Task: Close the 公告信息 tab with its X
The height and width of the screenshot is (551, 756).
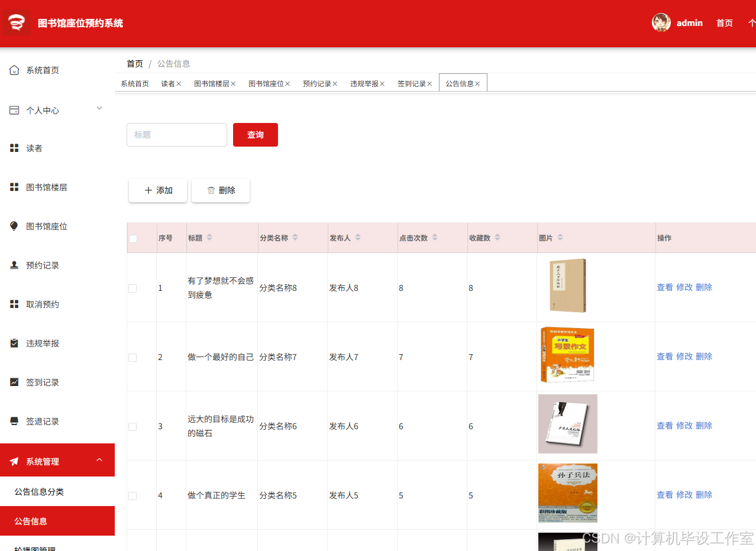Action: (x=477, y=84)
